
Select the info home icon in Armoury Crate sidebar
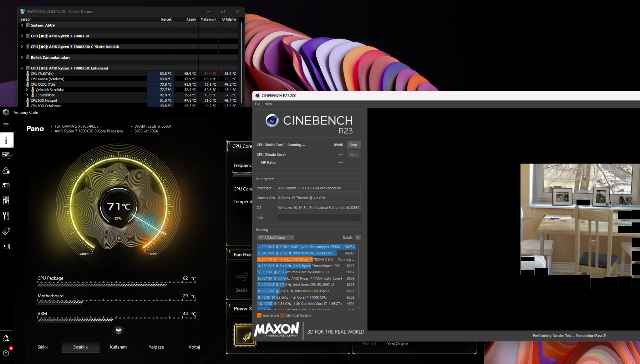(6, 140)
